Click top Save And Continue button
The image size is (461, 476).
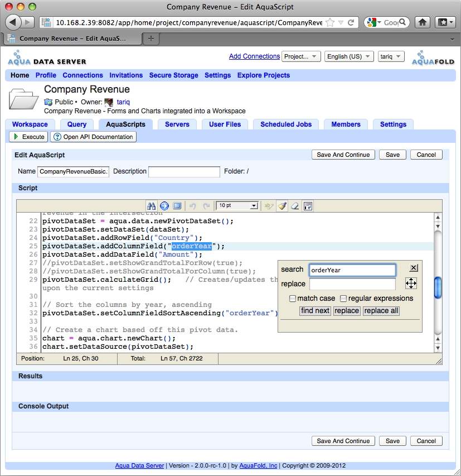(x=343, y=155)
